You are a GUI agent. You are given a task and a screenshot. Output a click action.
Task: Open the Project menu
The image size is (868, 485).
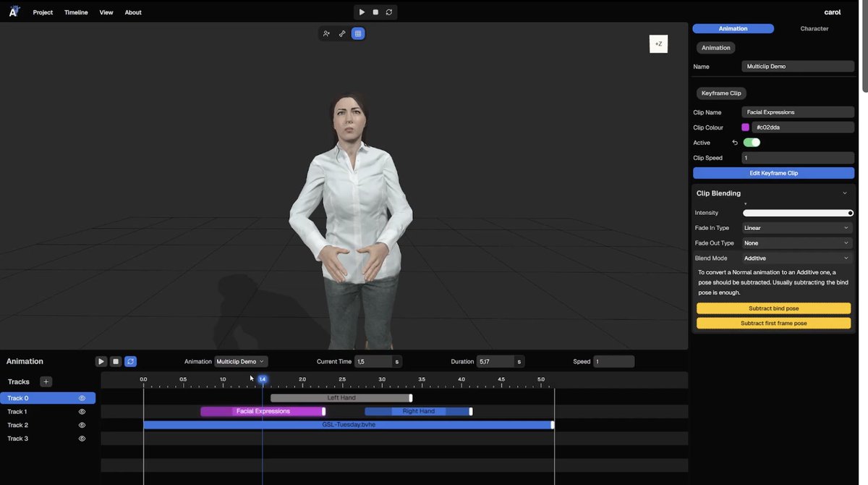point(43,12)
